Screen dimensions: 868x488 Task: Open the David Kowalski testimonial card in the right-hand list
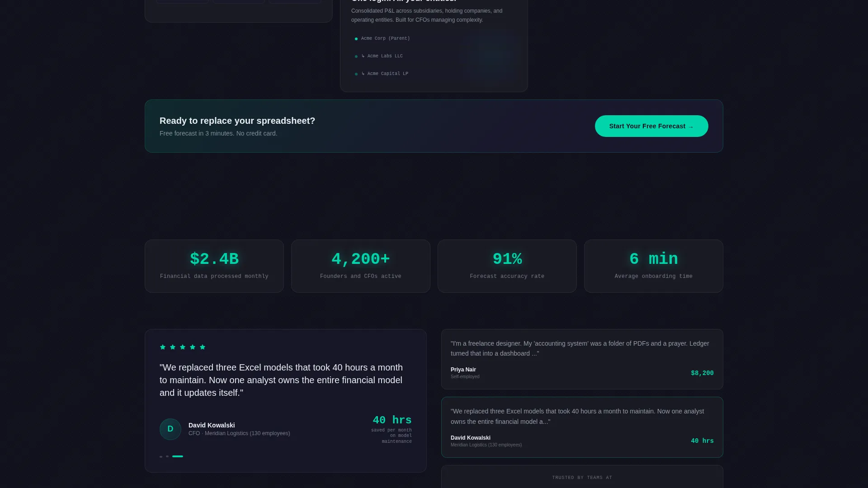(x=582, y=427)
